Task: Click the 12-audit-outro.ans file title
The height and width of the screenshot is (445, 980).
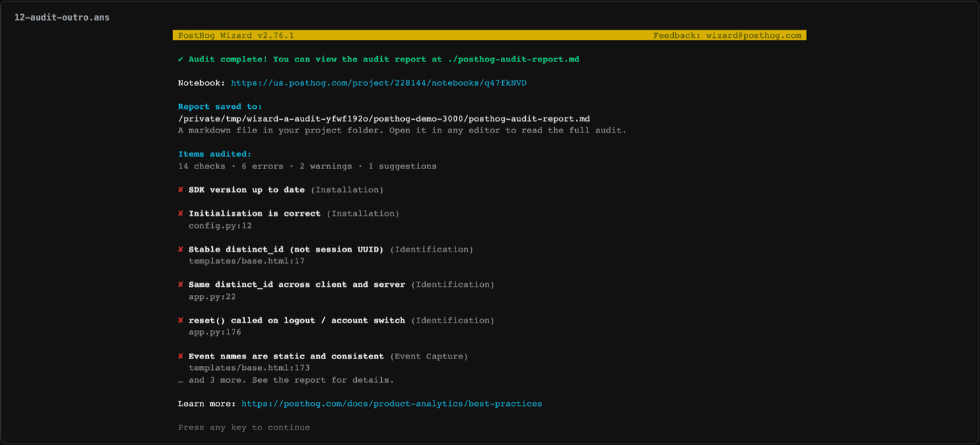Action: click(x=62, y=18)
